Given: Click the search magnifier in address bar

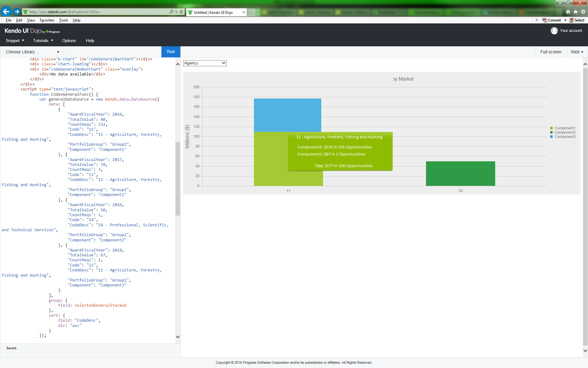Looking at the screenshot, I should [171, 12].
